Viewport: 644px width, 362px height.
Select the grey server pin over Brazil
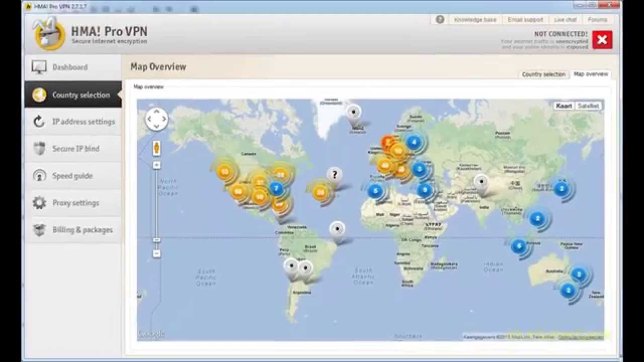click(x=338, y=230)
